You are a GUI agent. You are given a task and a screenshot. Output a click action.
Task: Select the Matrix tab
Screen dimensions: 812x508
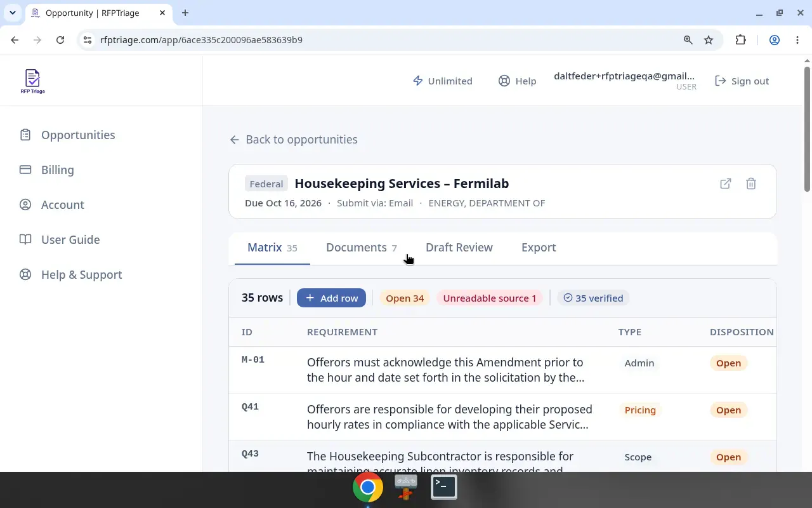click(x=272, y=248)
